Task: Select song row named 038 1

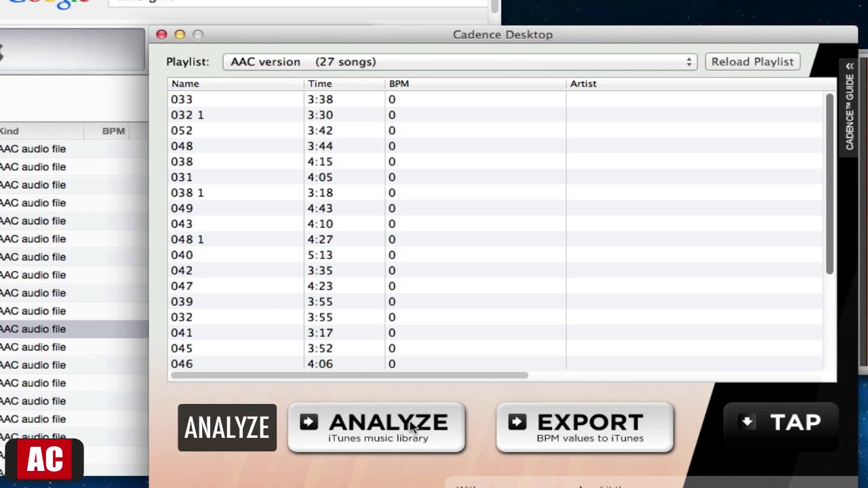Action: (495, 192)
